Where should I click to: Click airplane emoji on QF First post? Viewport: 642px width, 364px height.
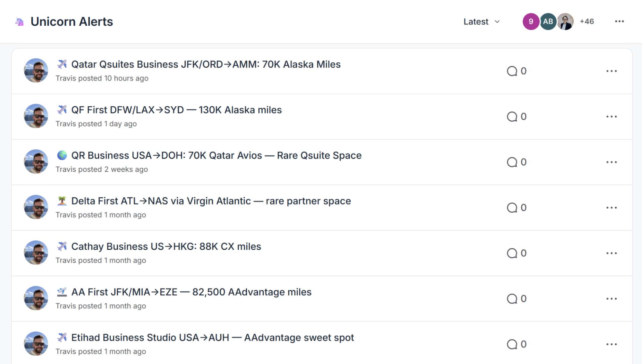click(x=62, y=110)
